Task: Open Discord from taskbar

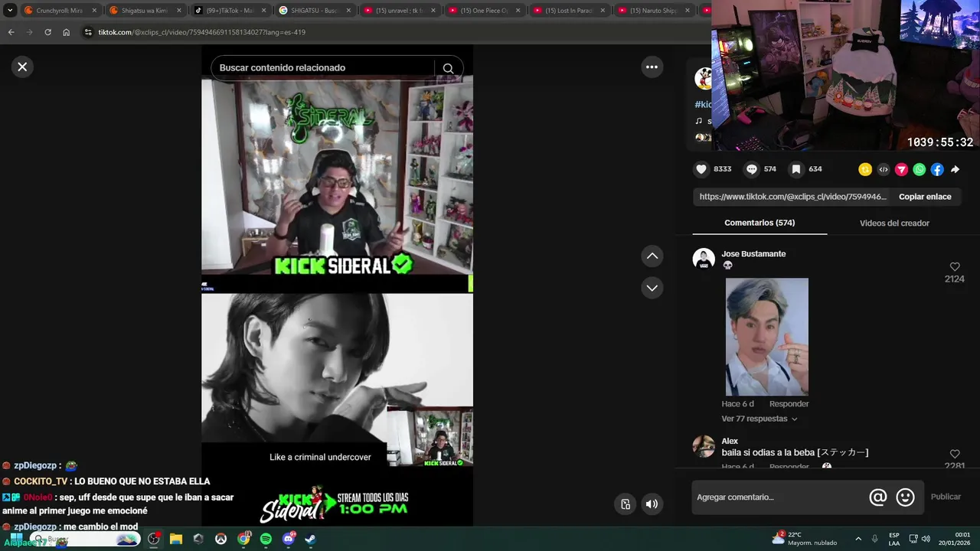Action: tap(289, 539)
